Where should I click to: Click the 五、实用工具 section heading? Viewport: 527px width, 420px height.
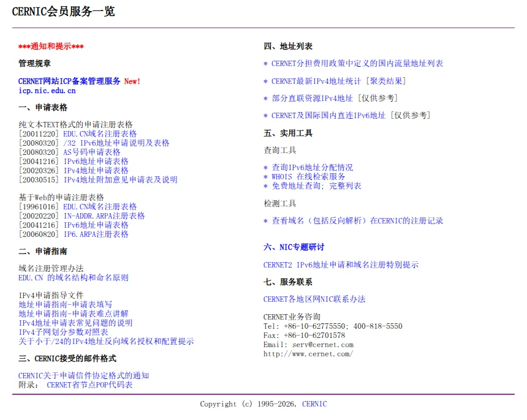pos(288,133)
